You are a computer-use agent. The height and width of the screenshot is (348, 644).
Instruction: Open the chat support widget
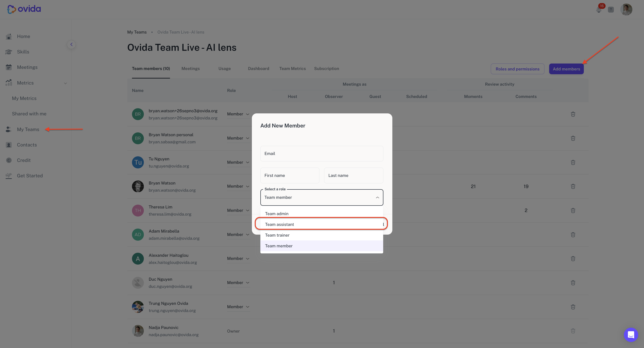(x=631, y=335)
